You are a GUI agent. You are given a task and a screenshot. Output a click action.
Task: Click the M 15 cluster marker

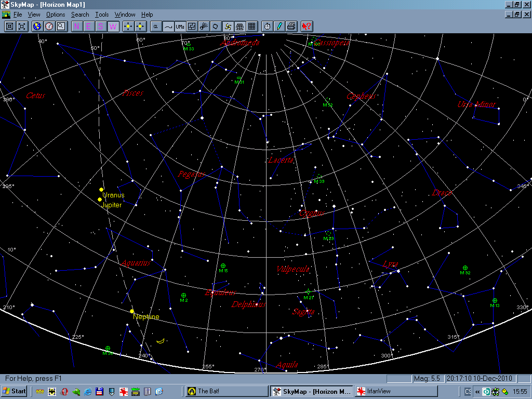point(223,266)
